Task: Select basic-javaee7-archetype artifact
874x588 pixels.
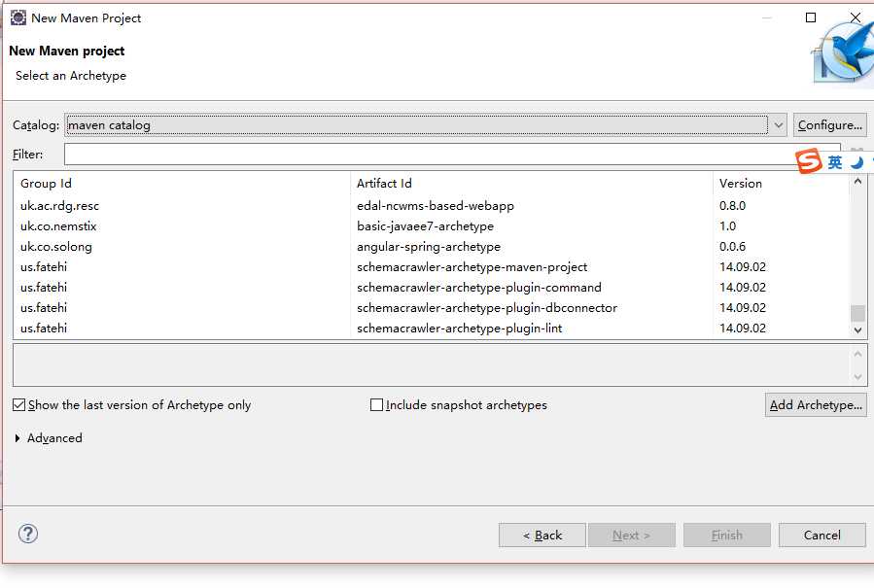Action: pos(425,226)
